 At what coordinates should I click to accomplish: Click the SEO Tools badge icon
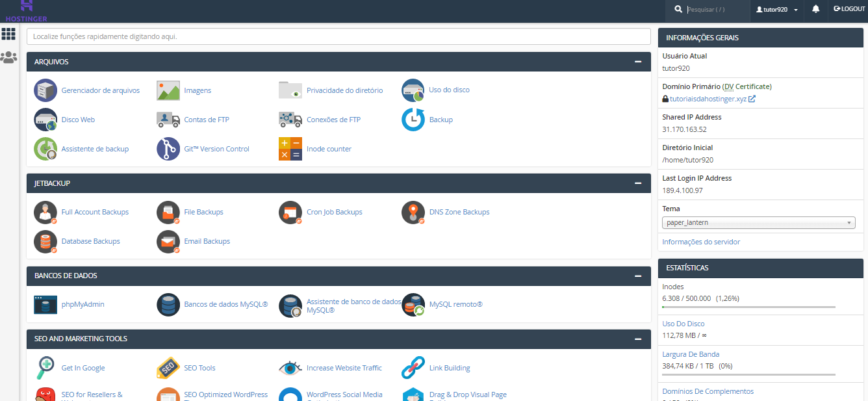168,368
